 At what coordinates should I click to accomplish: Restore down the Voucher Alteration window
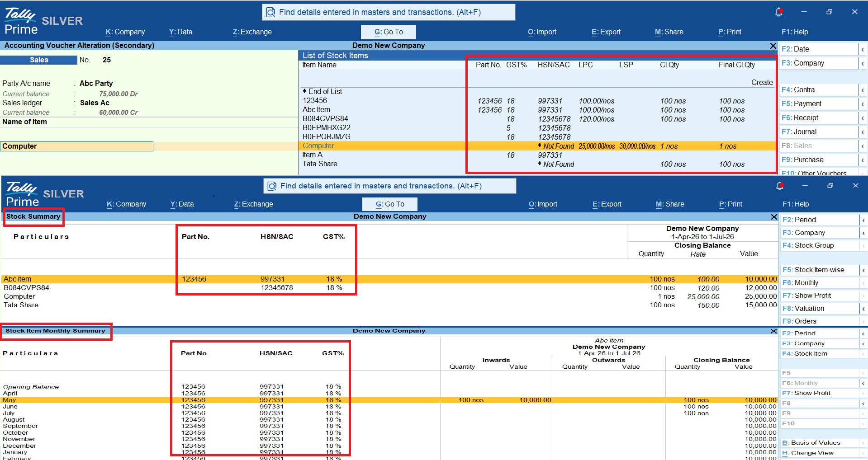[829, 12]
